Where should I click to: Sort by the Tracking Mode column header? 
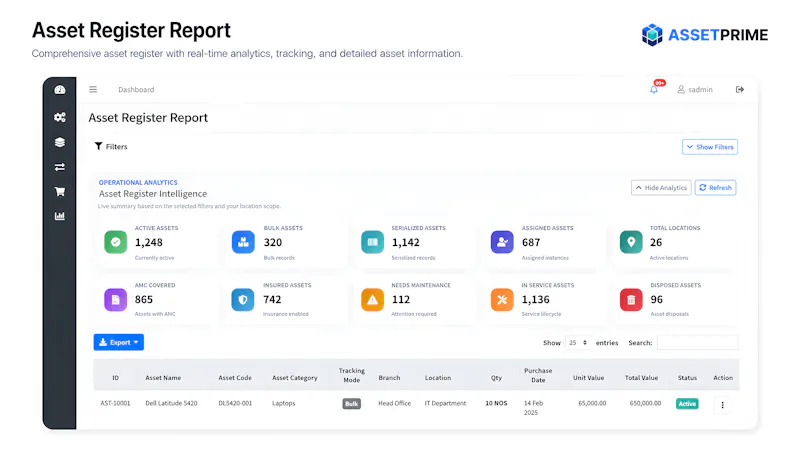click(x=352, y=375)
